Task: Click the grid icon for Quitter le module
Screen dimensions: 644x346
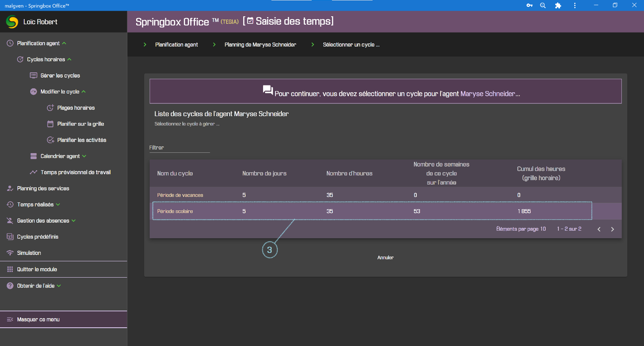Action: click(x=10, y=269)
